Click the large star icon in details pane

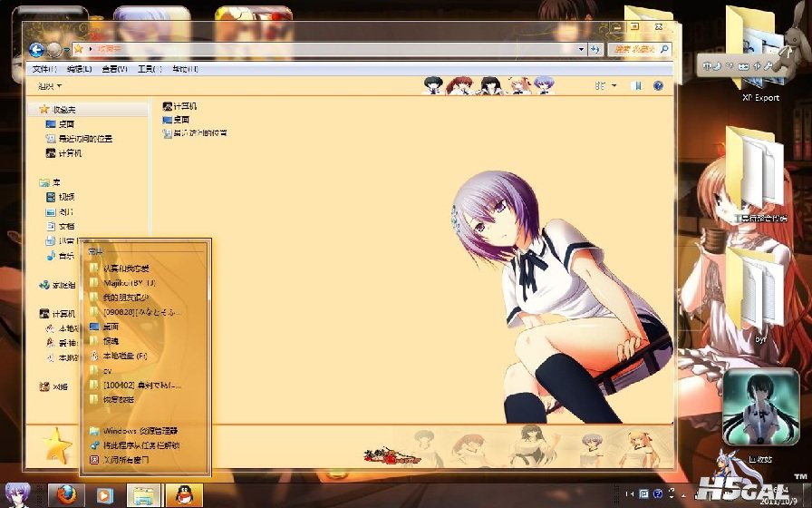point(57,445)
